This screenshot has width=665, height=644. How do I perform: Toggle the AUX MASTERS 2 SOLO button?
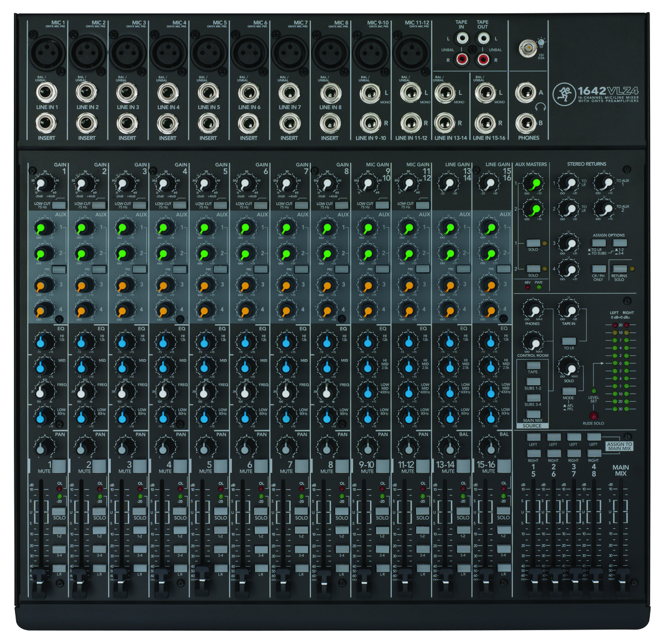[x=533, y=269]
